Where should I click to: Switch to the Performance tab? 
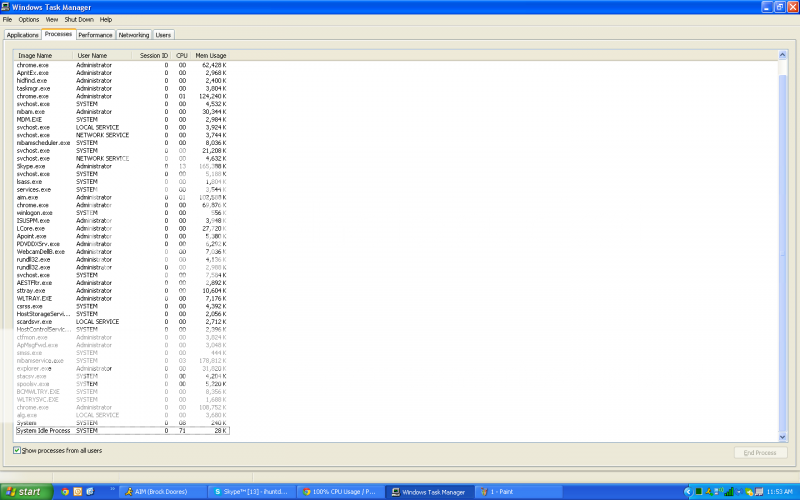coord(95,35)
